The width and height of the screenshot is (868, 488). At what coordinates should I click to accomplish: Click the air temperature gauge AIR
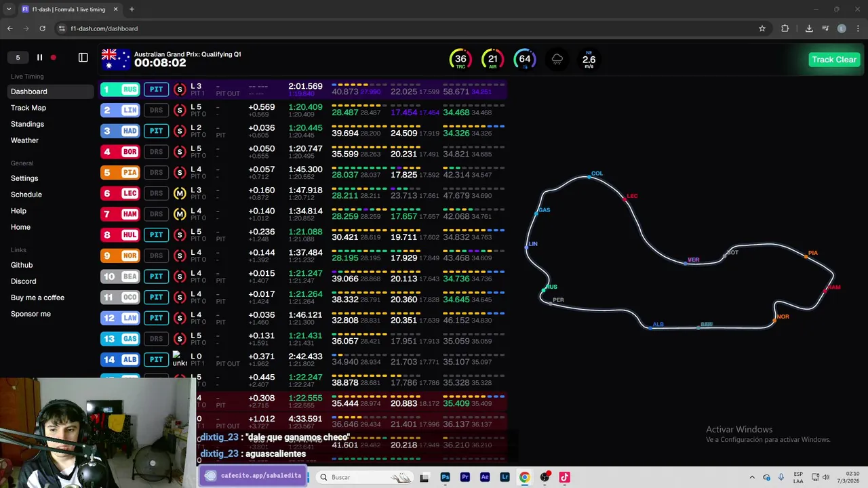point(493,59)
